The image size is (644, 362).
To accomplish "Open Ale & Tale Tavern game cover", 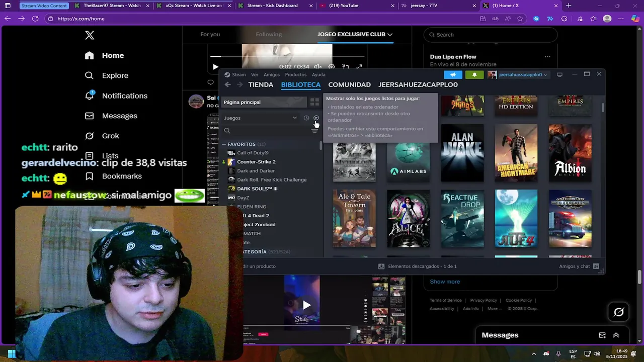I will 354,218.
